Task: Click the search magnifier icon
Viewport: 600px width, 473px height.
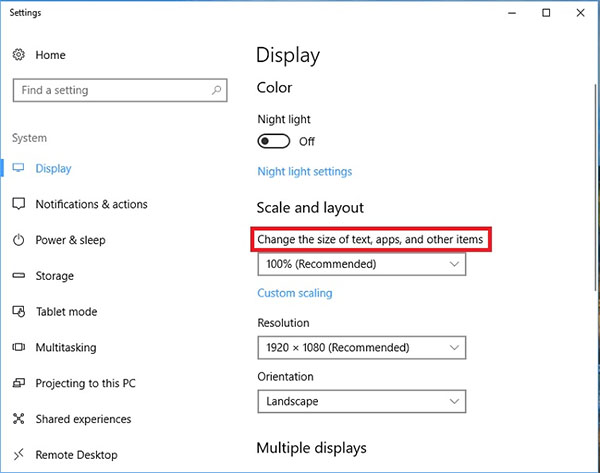Action: coord(216,90)
